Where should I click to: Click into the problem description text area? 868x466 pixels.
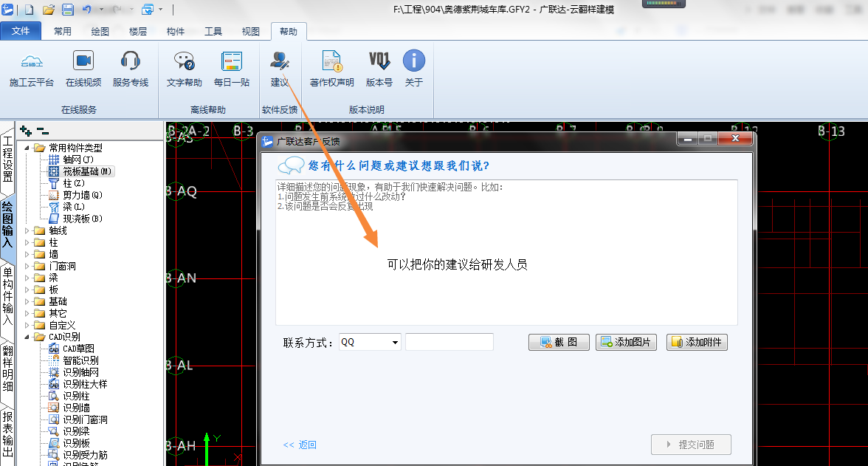point(506,252)
